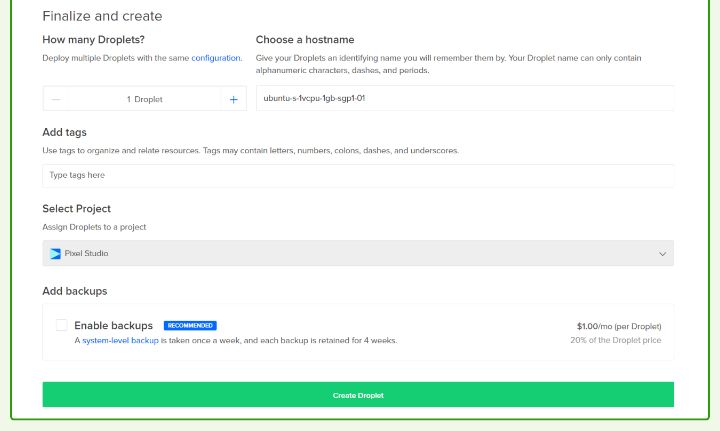Click the Select Project heading
Image resolution: width=720 pixels, height=431 pixels.
[x=76, y=209]
